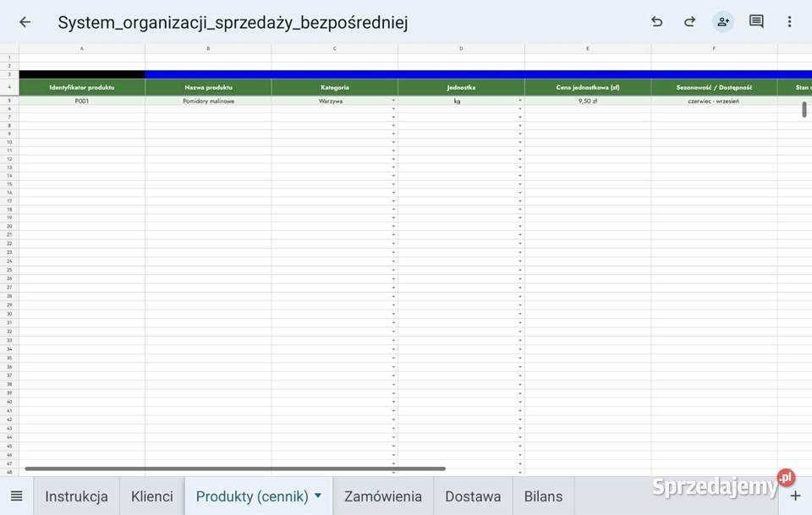This screenshot has width=812, height=515.
Task: Select the Produkty (cennik) sheet tab
Action: (252, 496)
